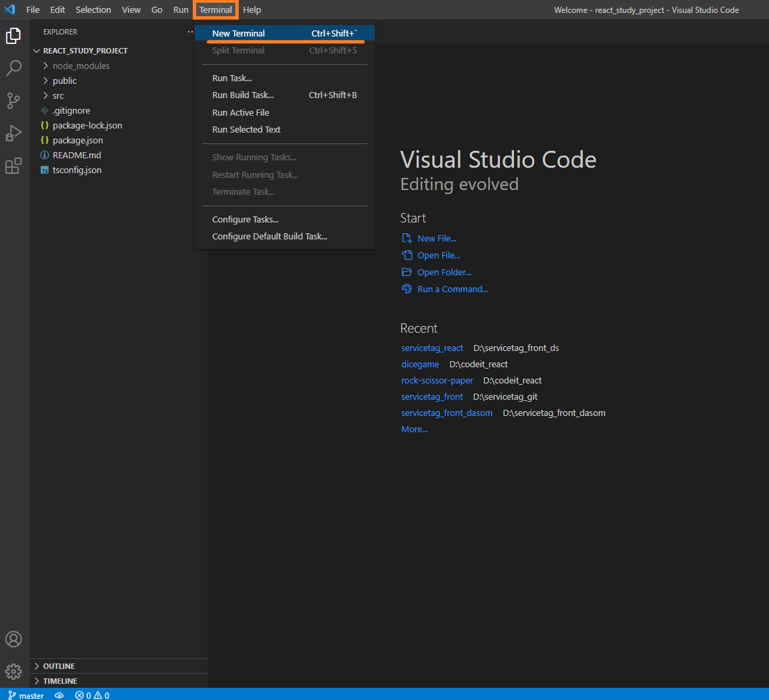
Task: Expand the src folder
Action: click(118, 95)
